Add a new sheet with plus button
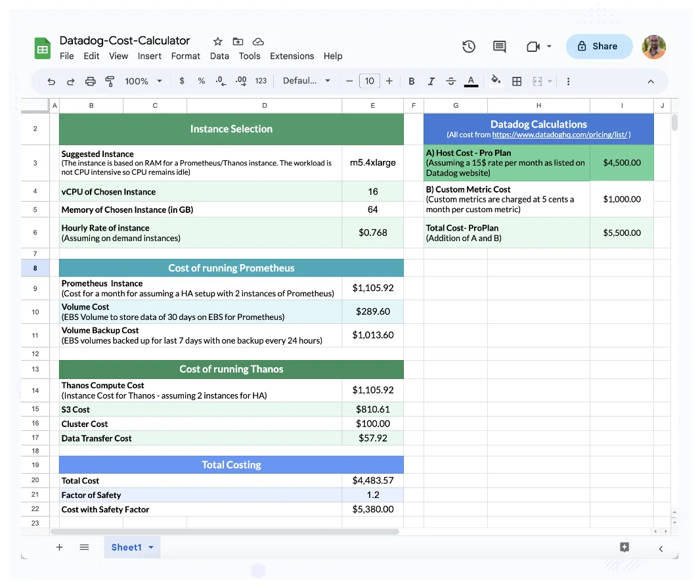The height and width of the screenshot is (588, 700). [x=59, y=547]
